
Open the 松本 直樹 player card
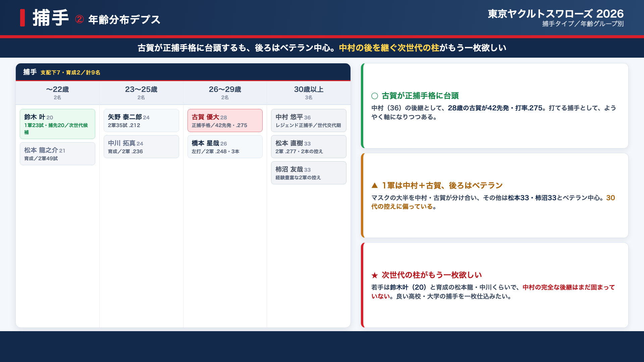tap(309, 146)
